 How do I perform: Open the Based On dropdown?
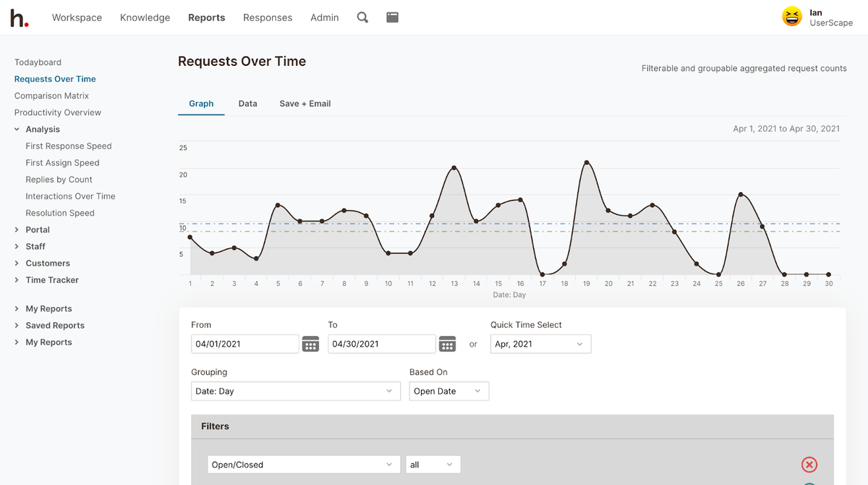(x=448, y=391)
